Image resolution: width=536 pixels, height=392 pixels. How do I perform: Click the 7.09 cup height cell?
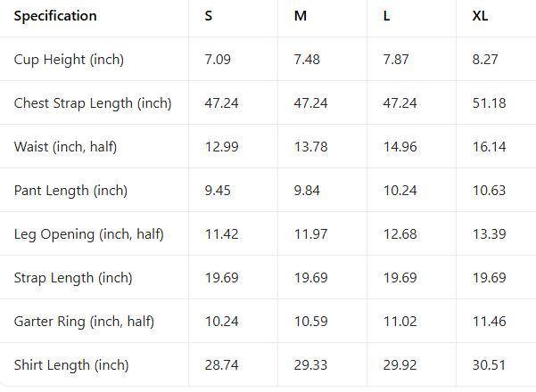click(x=218, y=60)
